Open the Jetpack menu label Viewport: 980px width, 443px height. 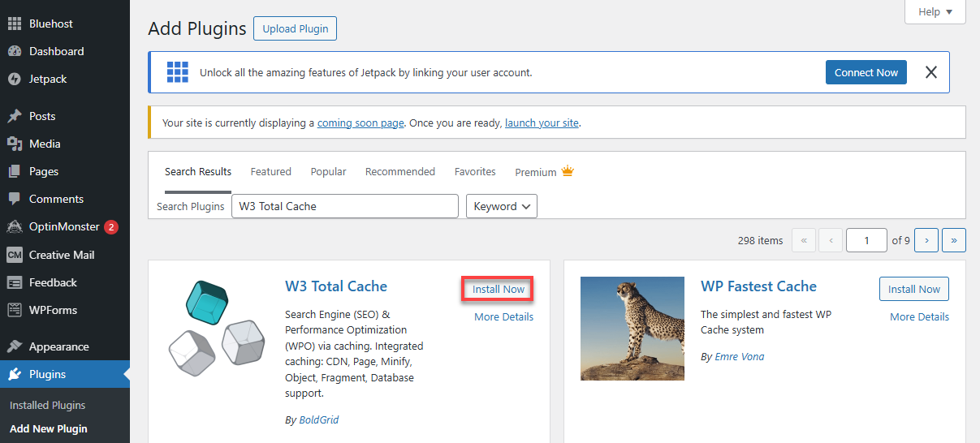pos(48,79)
